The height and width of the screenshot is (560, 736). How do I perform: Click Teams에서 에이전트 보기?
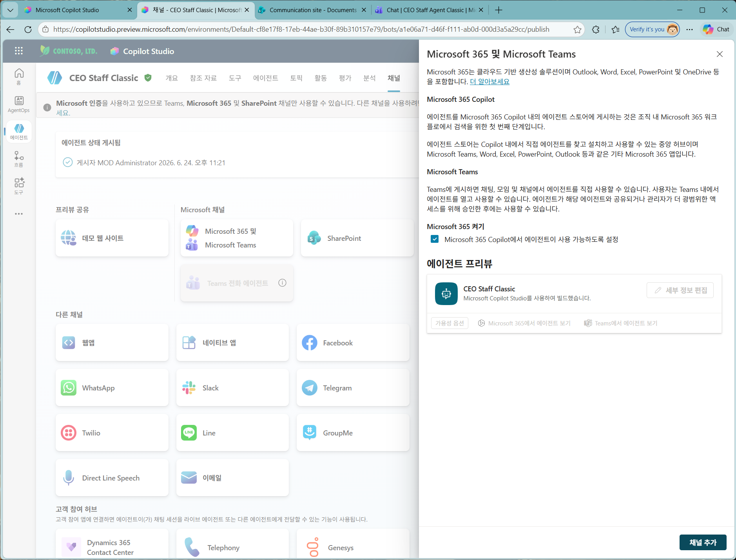[x=620, y=323]
